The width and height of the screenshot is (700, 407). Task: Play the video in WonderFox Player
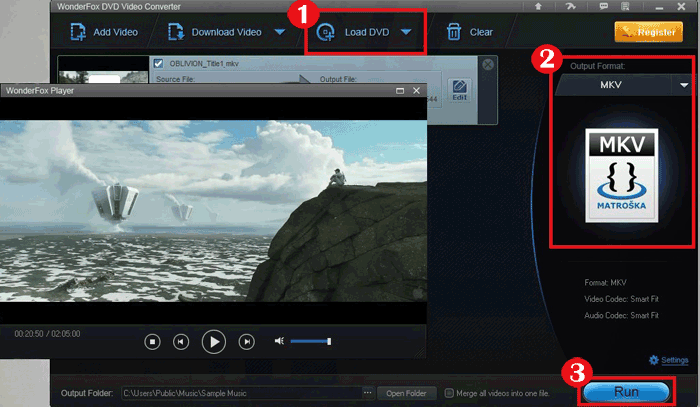[214, 342]
